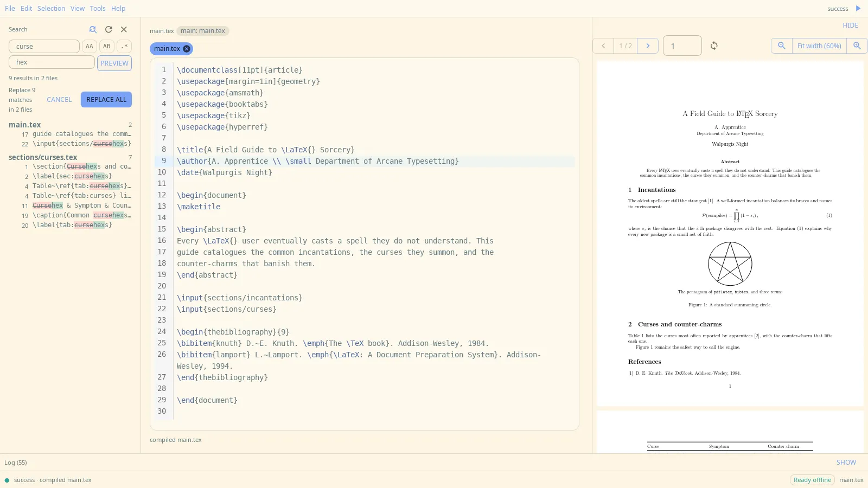Collapse the main.tex search results group
The image size is (868, 488).
[x=70, y=125]
